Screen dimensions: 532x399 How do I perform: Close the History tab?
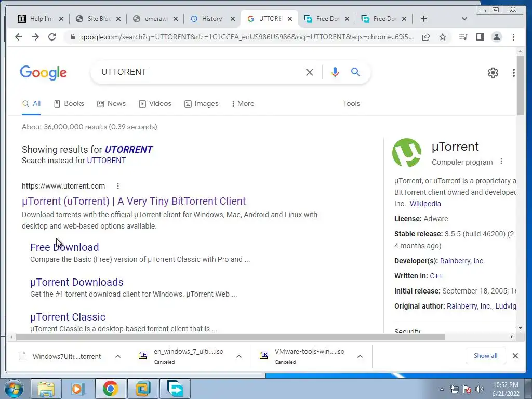click(233, 19)
